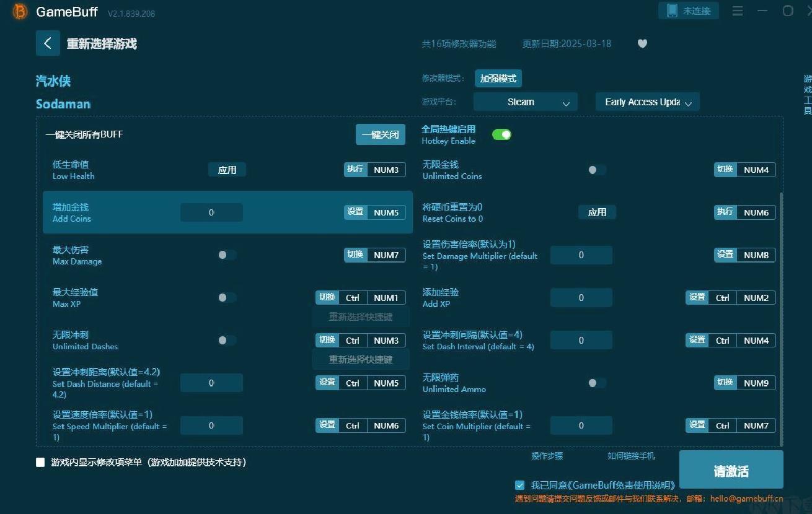
Task: Click Set Dash Distance value field
Action: [x=211, y=383]
